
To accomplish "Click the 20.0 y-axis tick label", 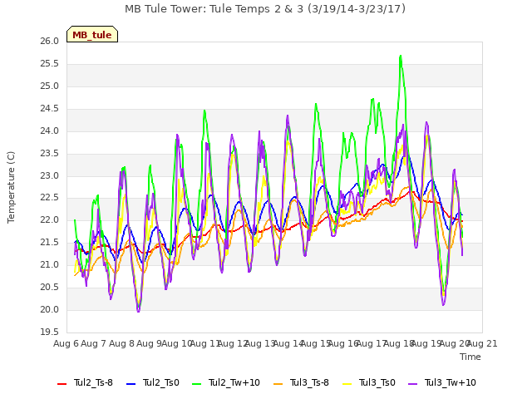I will tap(50, 310).
